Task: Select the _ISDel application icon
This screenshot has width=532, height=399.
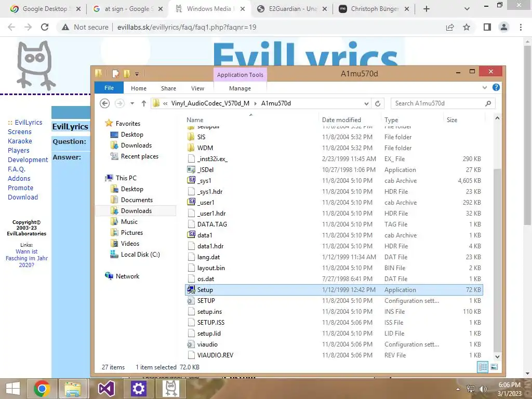Action: tap(191, 170)
